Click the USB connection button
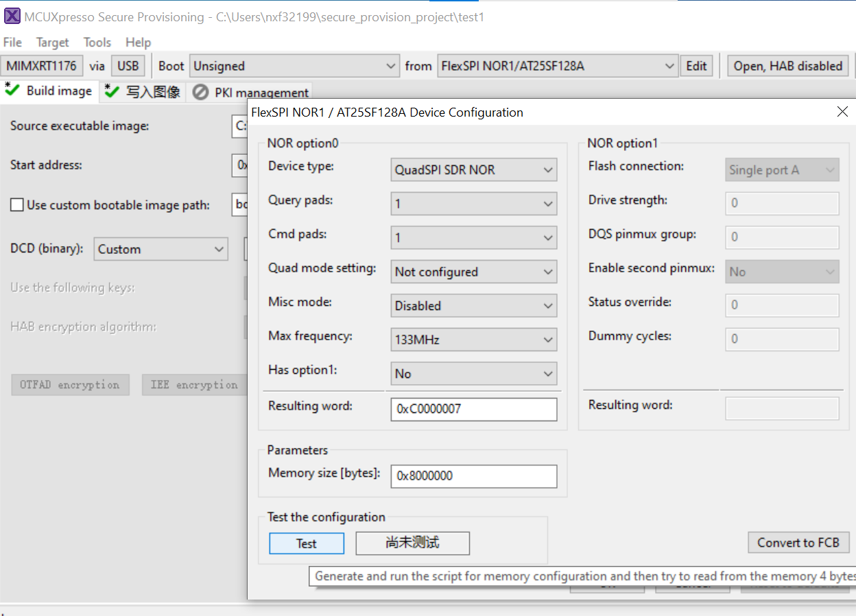The height and width of the screenshot is (616, 856). click(x=128, y=65)
